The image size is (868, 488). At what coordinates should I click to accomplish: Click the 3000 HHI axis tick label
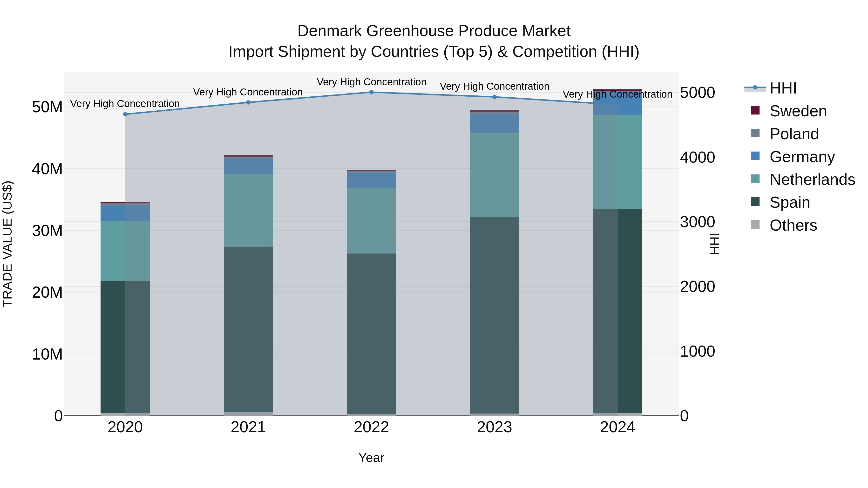click(698, 222)
